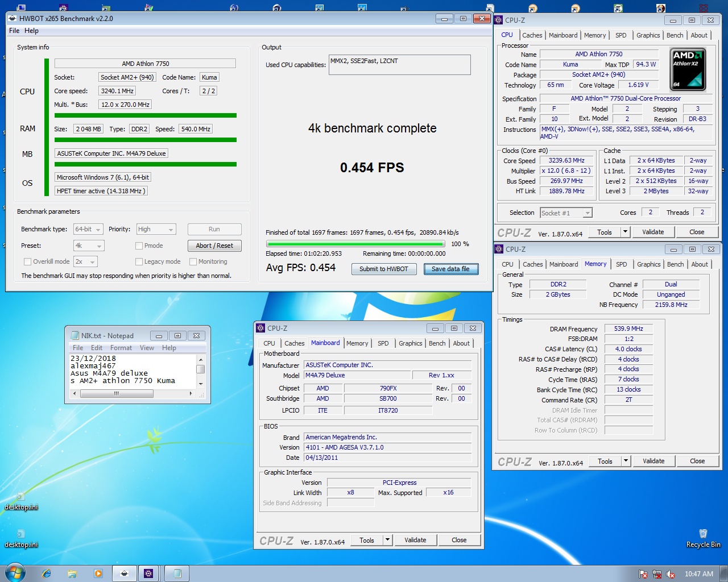Switch to HWBOT x265 taskbar button

pos(124,573)
